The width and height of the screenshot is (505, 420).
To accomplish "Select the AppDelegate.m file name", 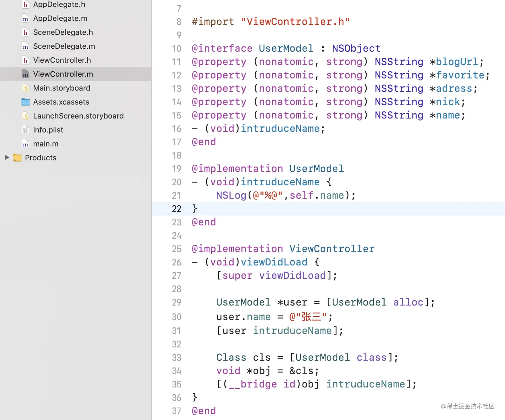I will point(60,18).
